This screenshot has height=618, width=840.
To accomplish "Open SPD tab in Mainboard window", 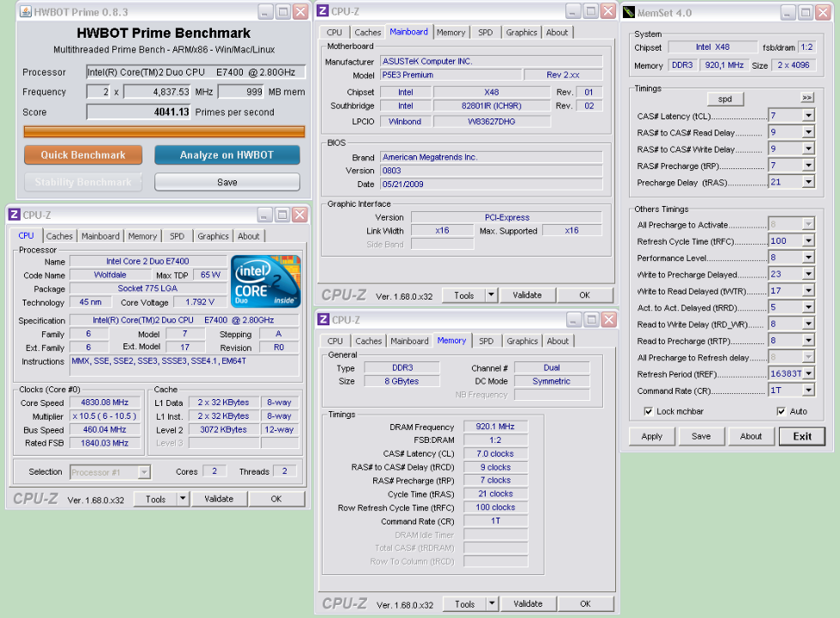I will [486, 32].
